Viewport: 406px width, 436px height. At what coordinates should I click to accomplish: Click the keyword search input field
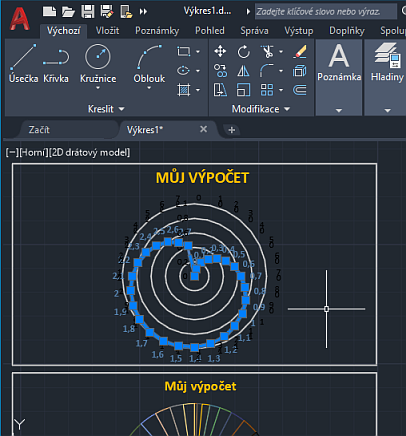pos(325,12)
